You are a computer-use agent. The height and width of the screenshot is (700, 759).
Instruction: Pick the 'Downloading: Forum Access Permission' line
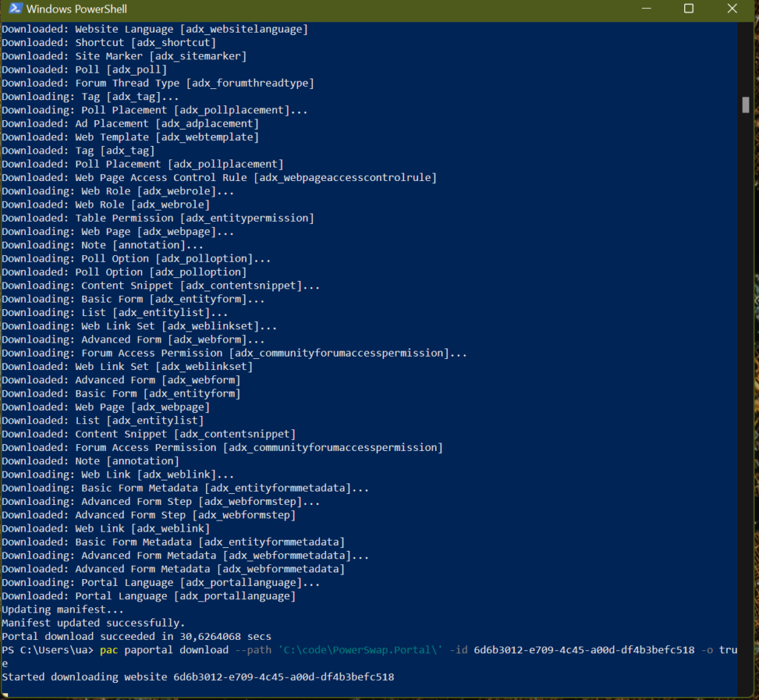point(235,354)
